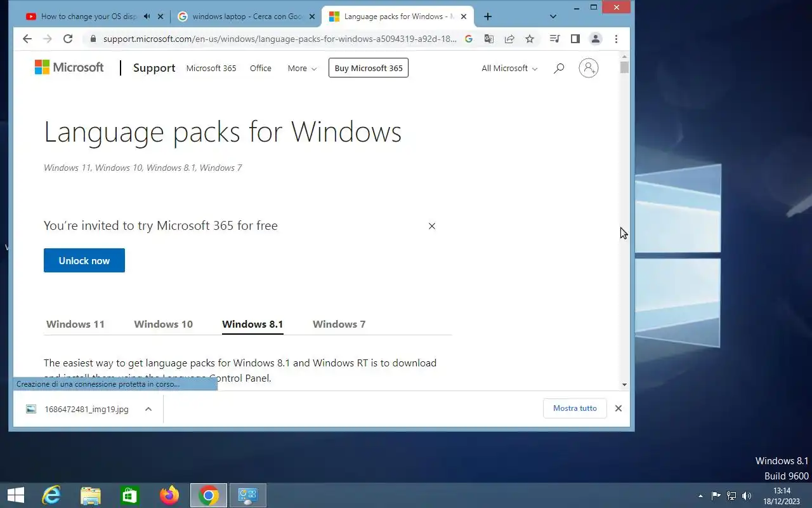This screenshot has width=812, height=508.
Task: Open File Explorer from taskbar
Action: point(91,495)
